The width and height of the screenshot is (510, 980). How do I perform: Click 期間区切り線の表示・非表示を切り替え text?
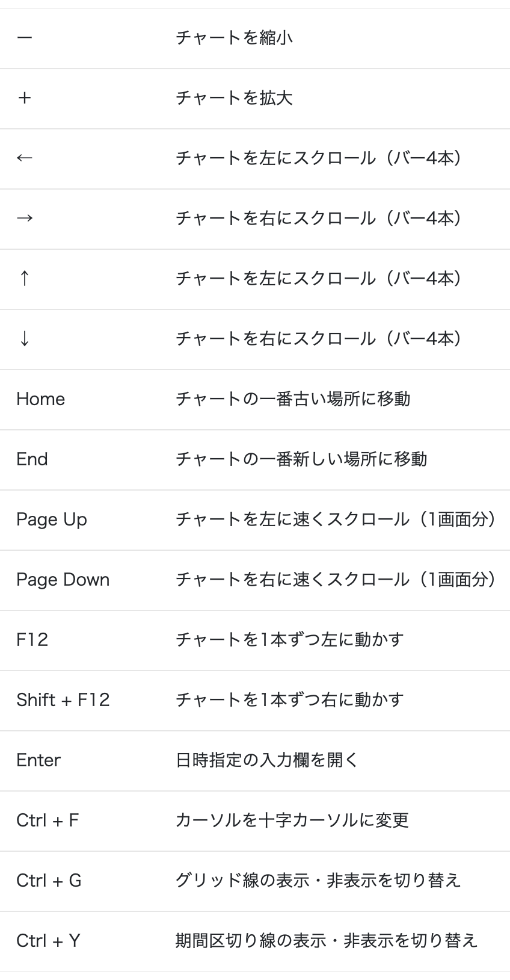pyautogui.click(x=327, y=941)
